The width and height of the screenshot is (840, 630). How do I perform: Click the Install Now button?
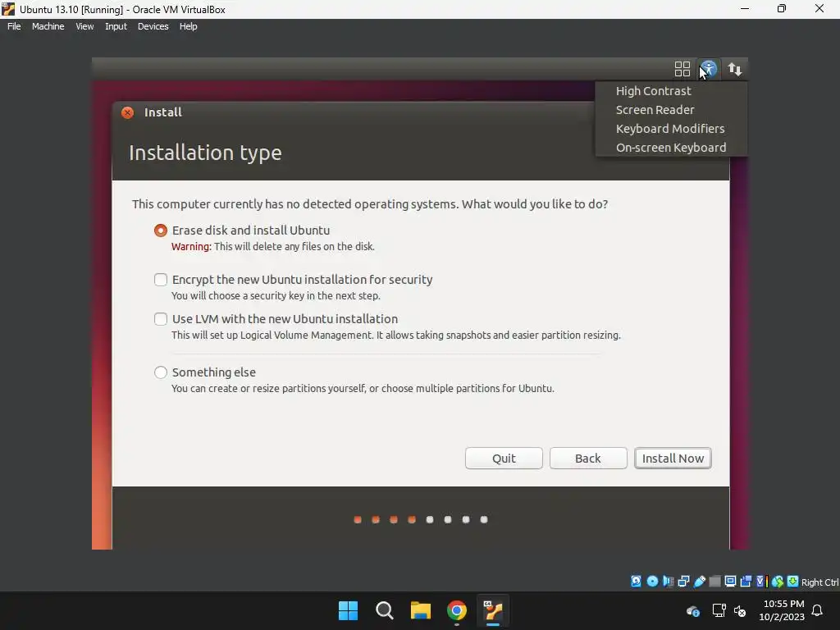(x=673, y=459)
